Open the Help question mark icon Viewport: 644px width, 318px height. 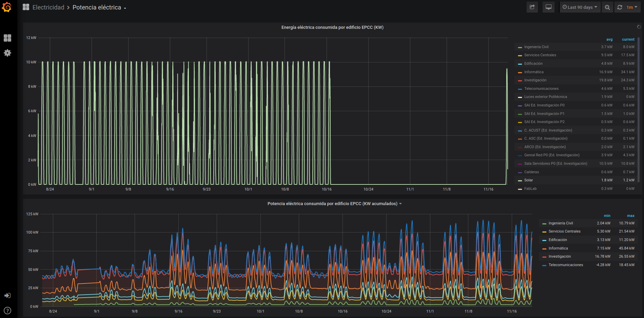click(7, 311)
